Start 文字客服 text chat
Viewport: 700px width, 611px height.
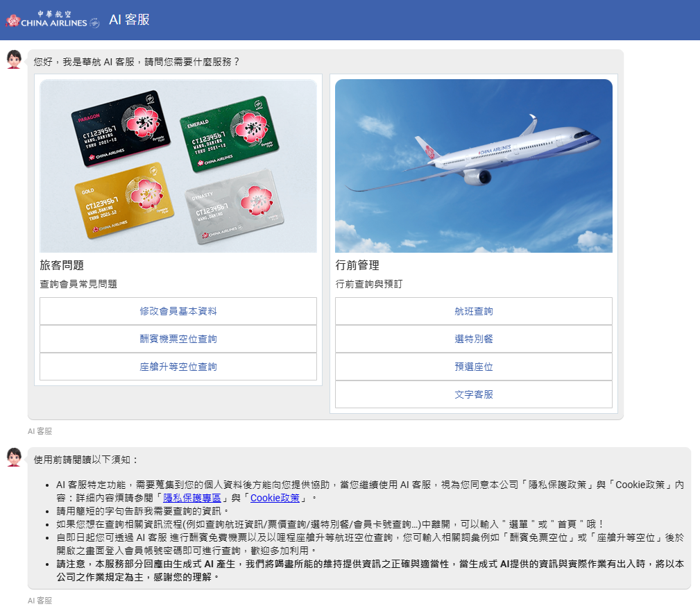tap(474, 394)
